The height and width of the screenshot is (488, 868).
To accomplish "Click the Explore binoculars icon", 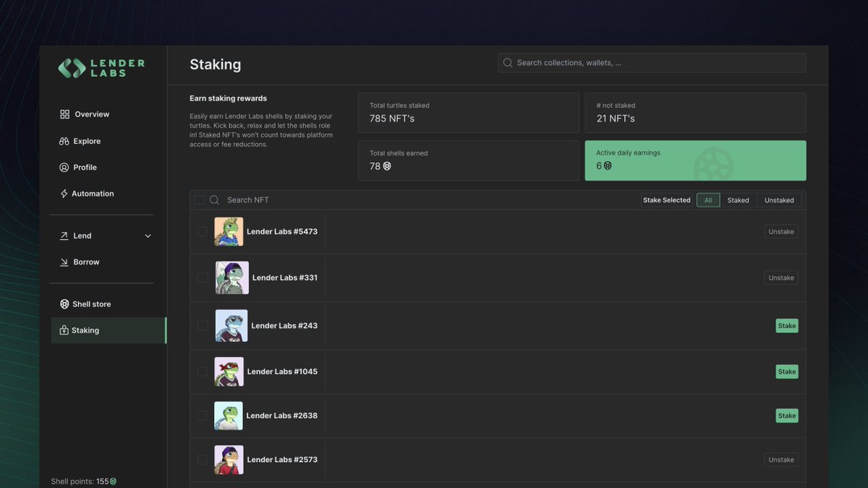I will (64, 141).
